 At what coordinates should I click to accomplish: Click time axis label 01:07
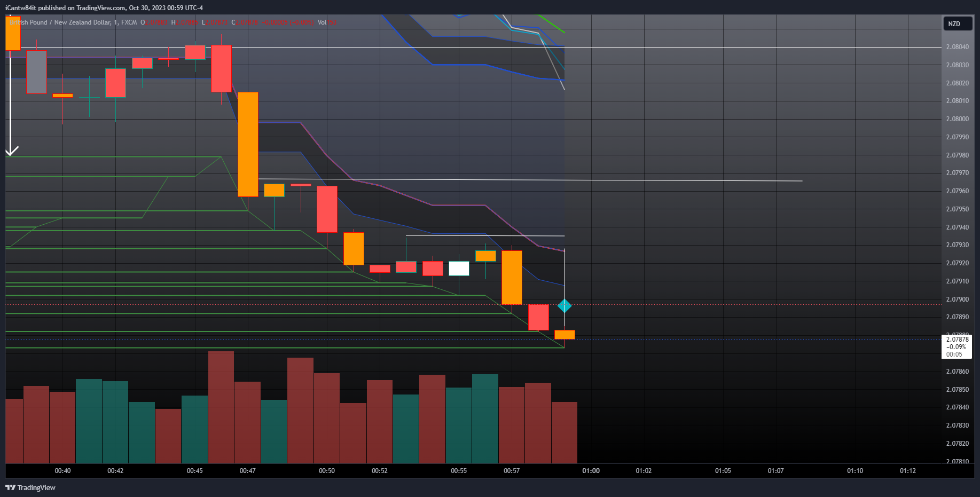[x=776, y=471]
